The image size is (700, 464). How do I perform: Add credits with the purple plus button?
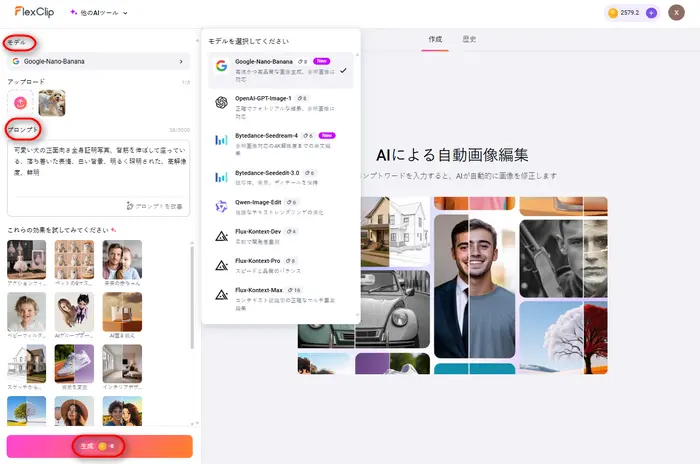651,13
